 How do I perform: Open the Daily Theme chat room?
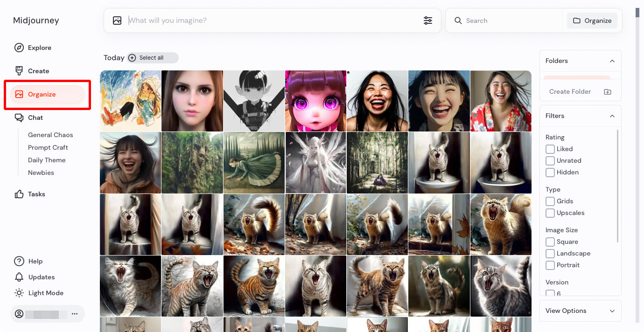47,160
